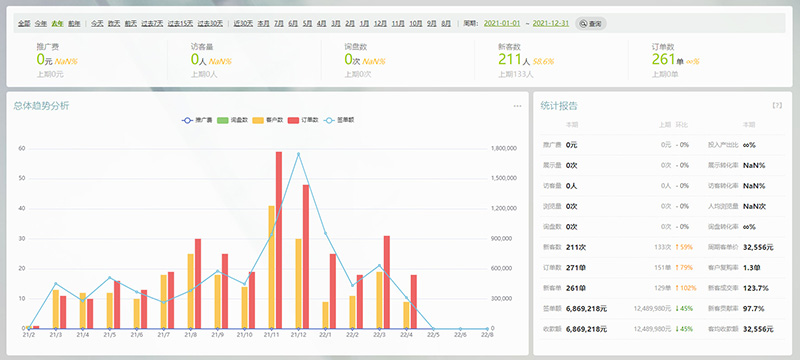Select the 6月 month filter
The width and height of the screenshot is (800, 360).
coord(293,23)
